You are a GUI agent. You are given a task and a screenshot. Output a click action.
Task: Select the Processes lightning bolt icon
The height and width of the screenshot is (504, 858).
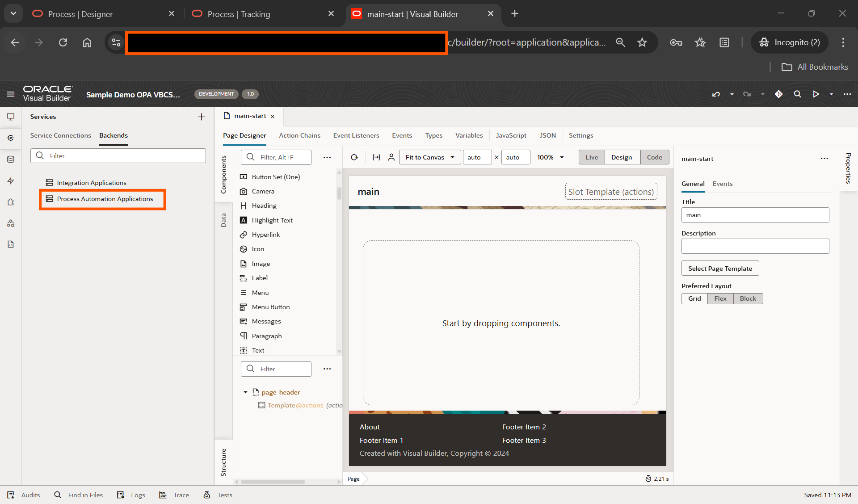click(11, 181)
